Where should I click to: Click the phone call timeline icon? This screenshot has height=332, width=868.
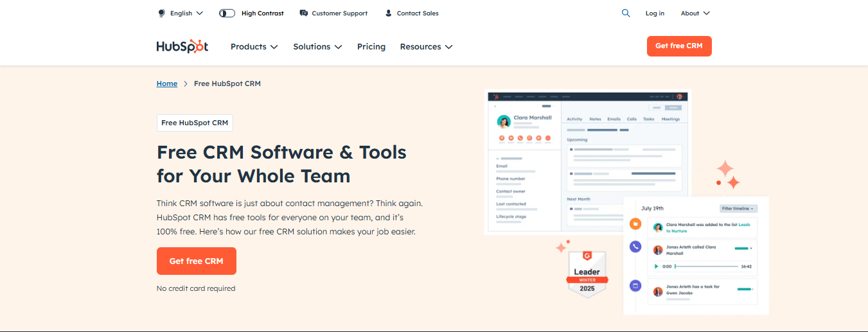click(x=635, y=246)
